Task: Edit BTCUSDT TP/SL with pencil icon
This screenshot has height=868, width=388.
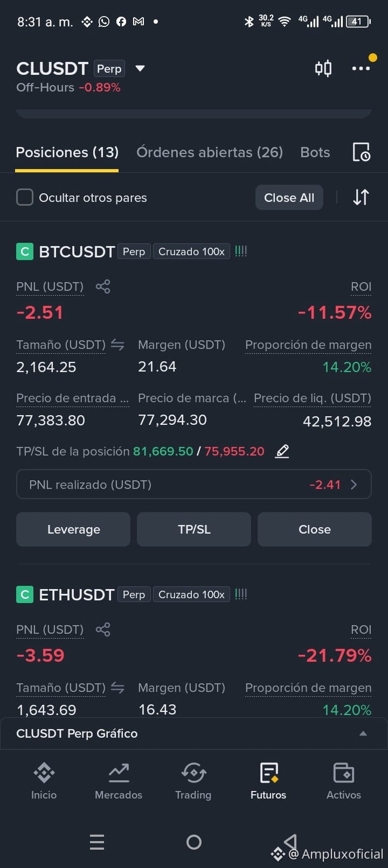Action: pos(282,451)
